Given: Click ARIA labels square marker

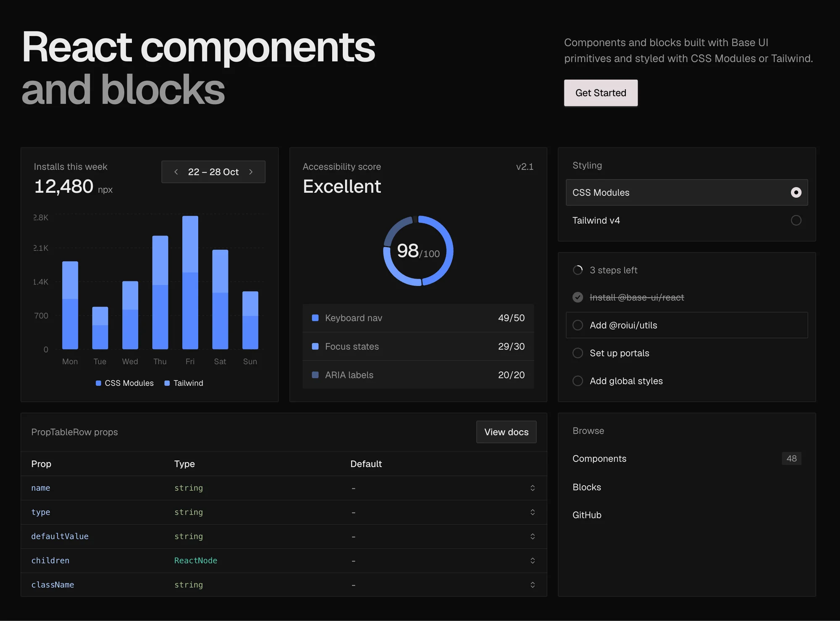Looking at the screenshot, I should [x=315, y=375].
